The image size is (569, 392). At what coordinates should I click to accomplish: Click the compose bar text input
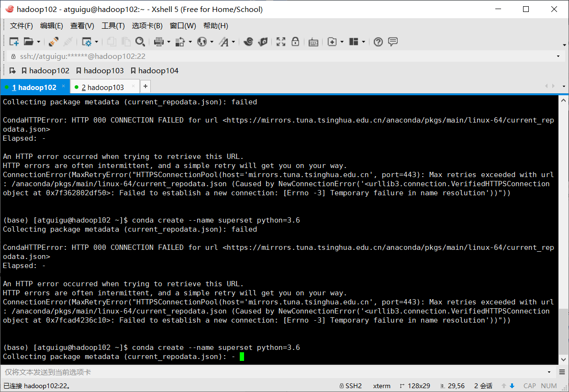274,372
